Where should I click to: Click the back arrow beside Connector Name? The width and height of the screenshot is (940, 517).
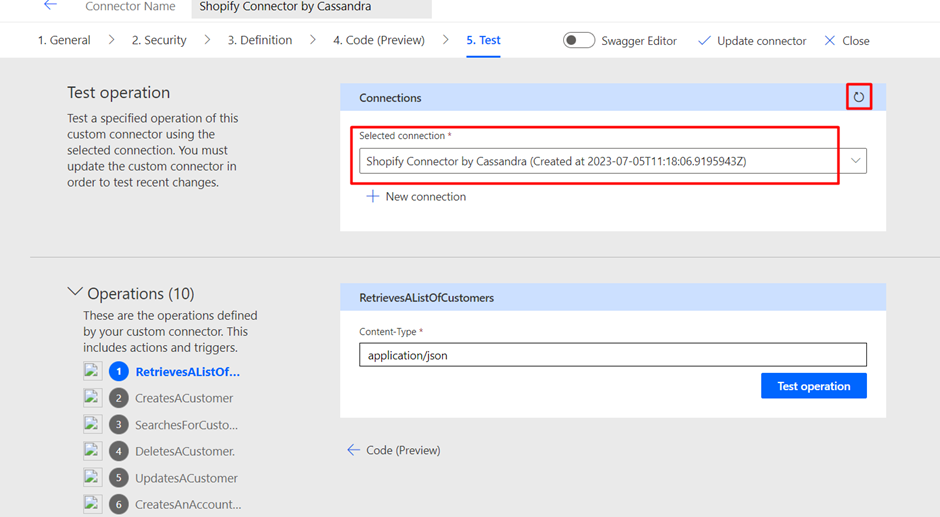click(x=50, y=5)
